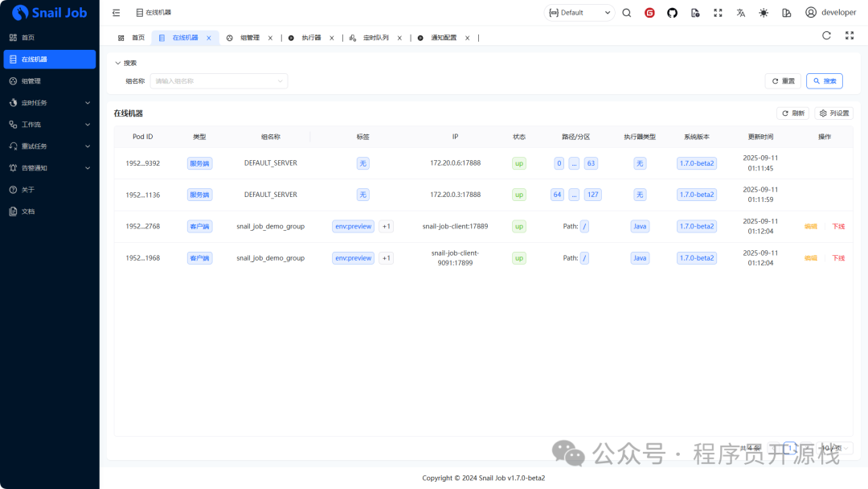Screen dimensions: 868x489
Task: Close the 通知配置 tab
Action: 467,39
